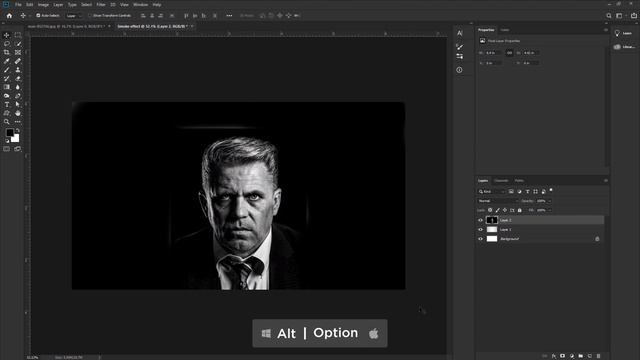Select the Crop tool

coord(7,52)
